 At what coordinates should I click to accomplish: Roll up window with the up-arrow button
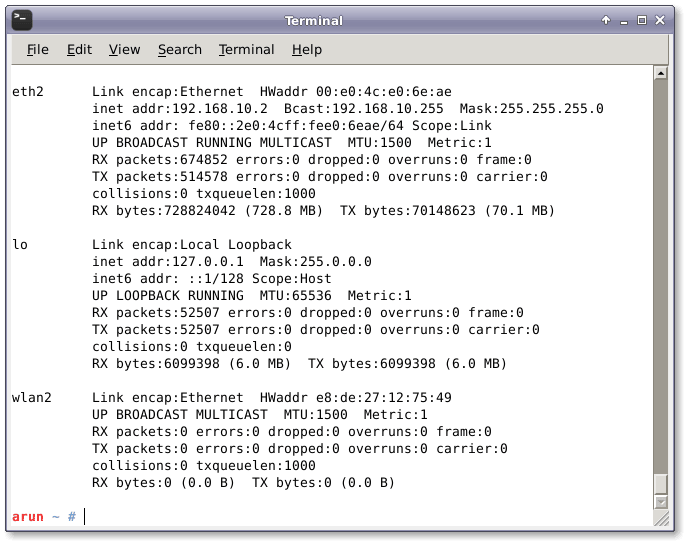coord(606,20)
